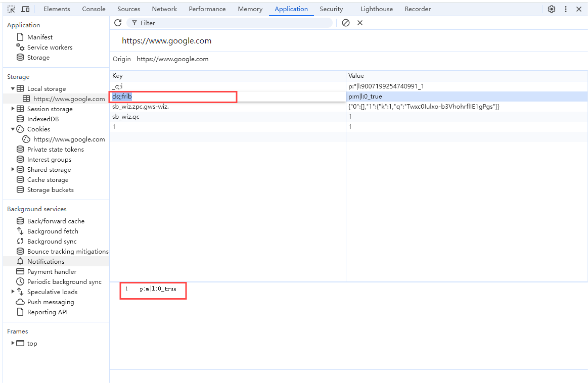
Task: Switch to the Console tab
Action: 94,9
